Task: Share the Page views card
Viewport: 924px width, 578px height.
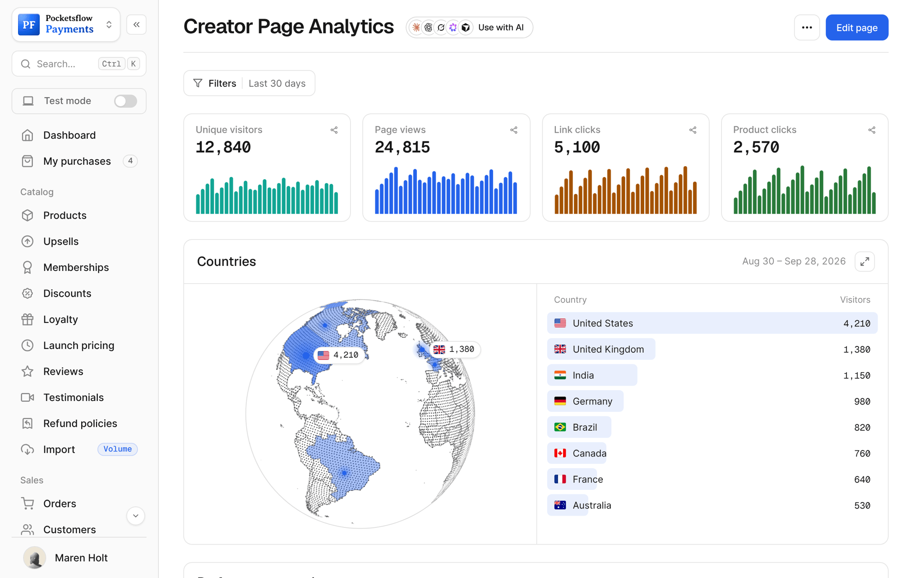Action: point(513,130)
